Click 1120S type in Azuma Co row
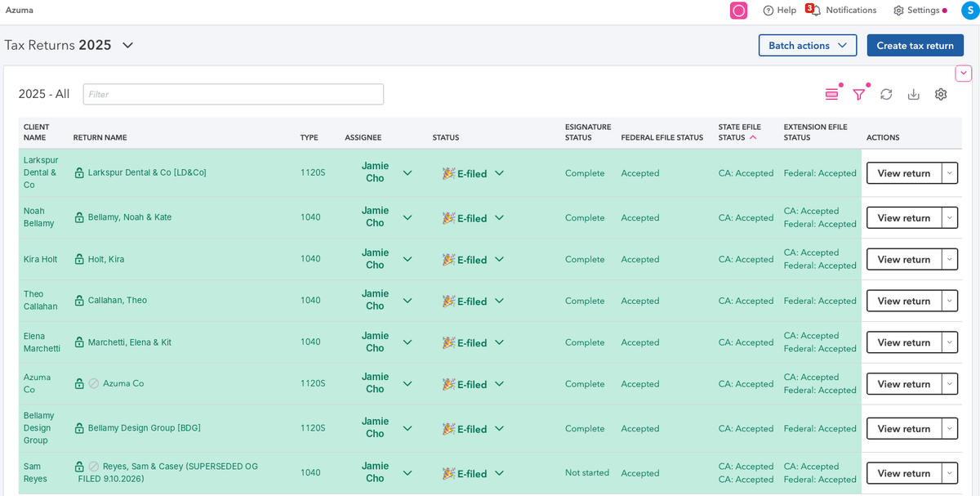The width and height of the screenshot is (980, 496). point(313,383)
